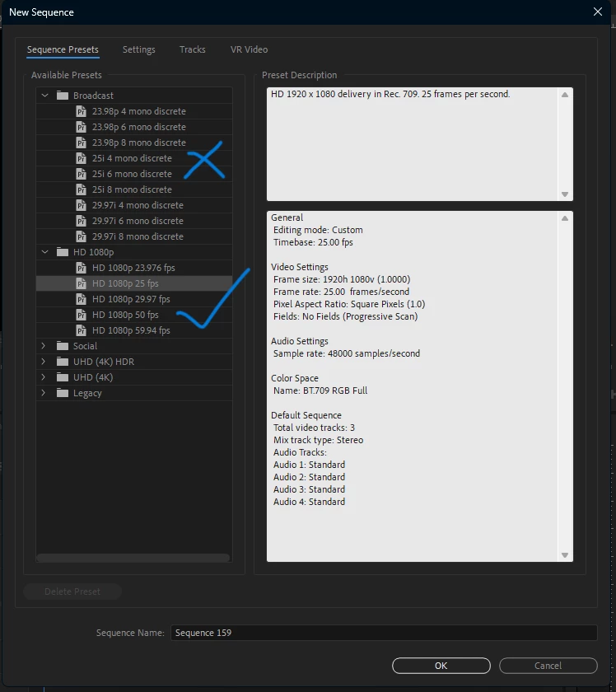Image resolution: width=616 pixels, height=692 pixels.
Task: Click the 'Timebase: 25.00 fps' text line
Action: pos(313,242)
